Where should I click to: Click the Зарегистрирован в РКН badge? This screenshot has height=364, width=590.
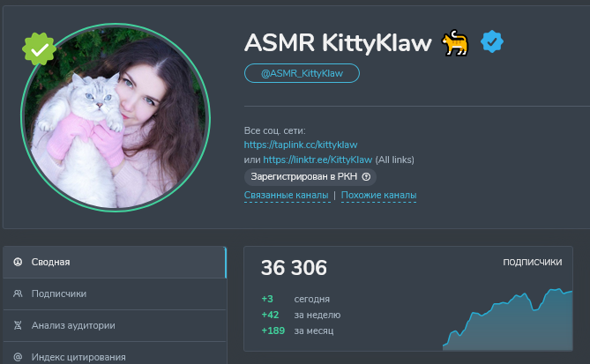coord(310,177)
